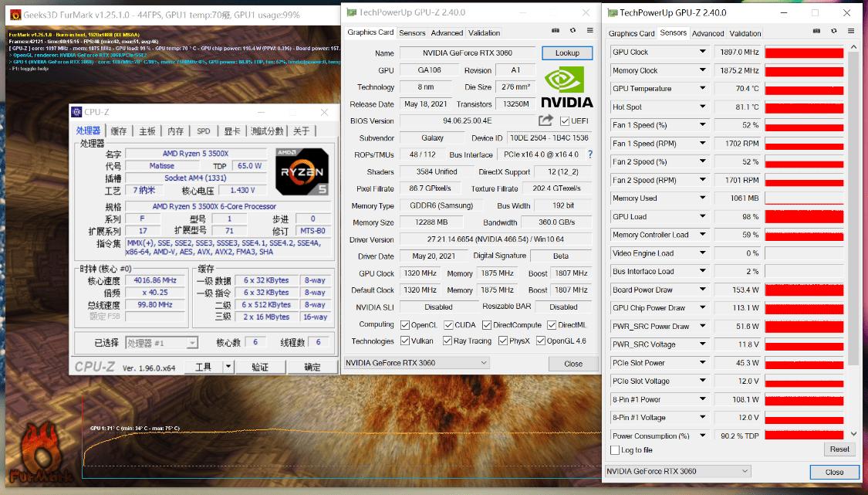Click the Ryzen 5 logo in CPU-Z
The image size is (868, 495).
(x=301, y=171)
